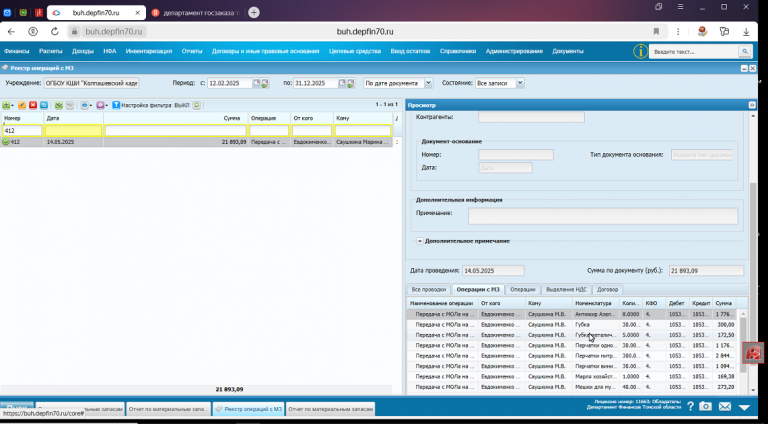Open the Справочники menu
This screenshot has width=768, height=424.
[458, 51]
